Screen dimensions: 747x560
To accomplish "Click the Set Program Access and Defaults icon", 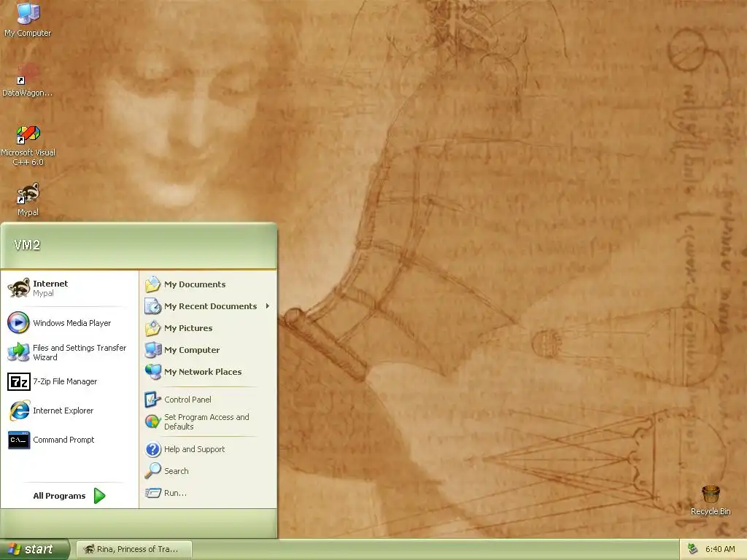I will [x=152, y=421].
